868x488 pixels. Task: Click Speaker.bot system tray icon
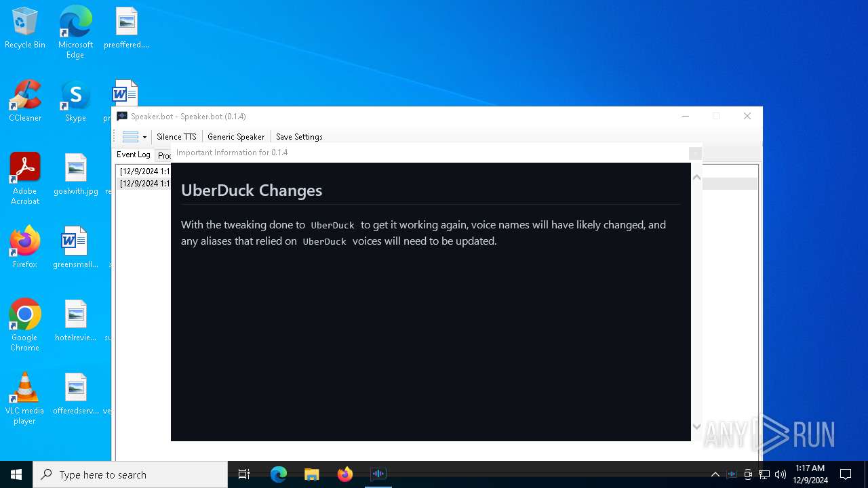732,474
